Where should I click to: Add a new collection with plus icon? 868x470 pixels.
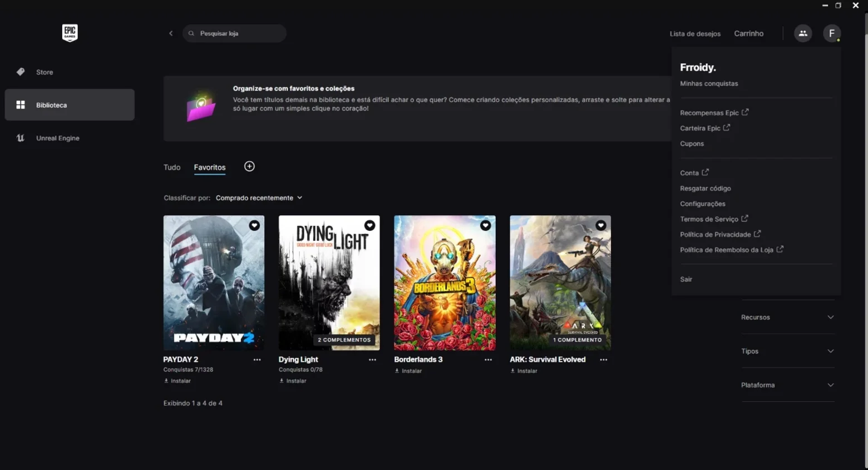(x=249, y=166)
